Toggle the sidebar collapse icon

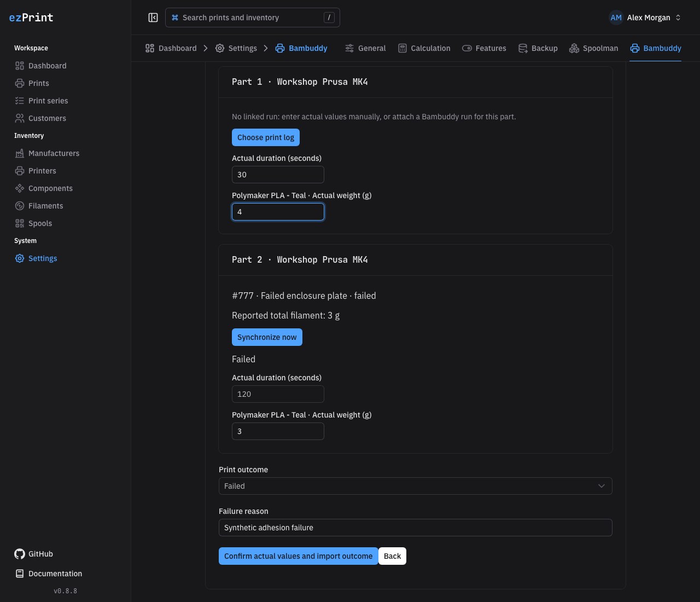[153, 18]
